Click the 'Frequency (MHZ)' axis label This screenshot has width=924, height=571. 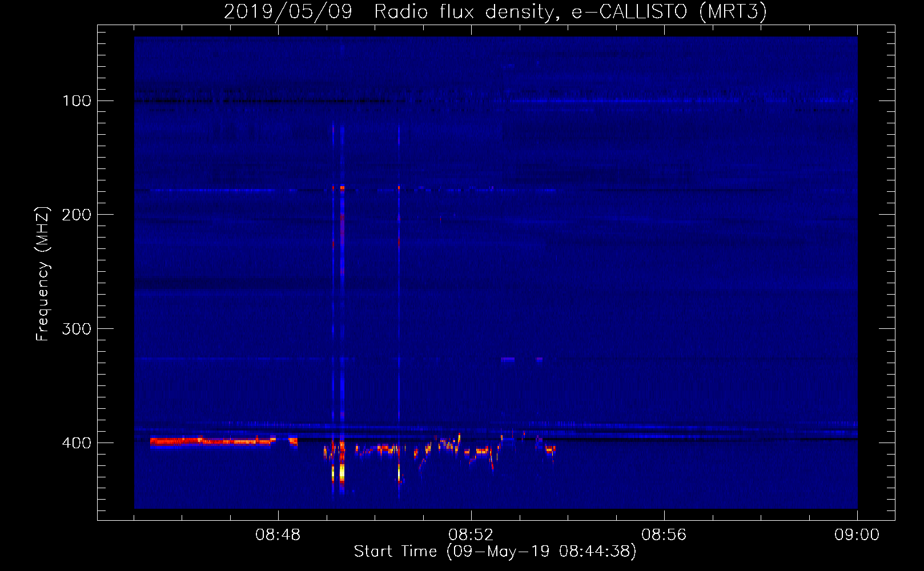coord(43,274)
